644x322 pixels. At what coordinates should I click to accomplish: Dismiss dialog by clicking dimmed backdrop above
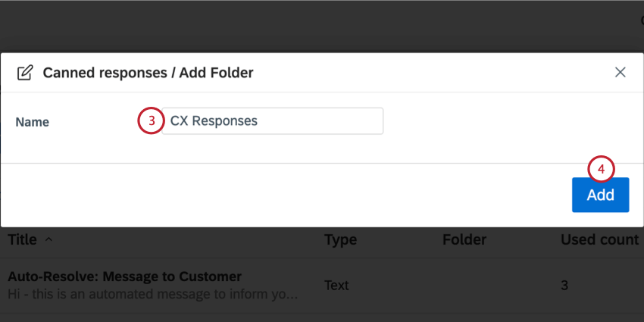(x=320, y=25)
